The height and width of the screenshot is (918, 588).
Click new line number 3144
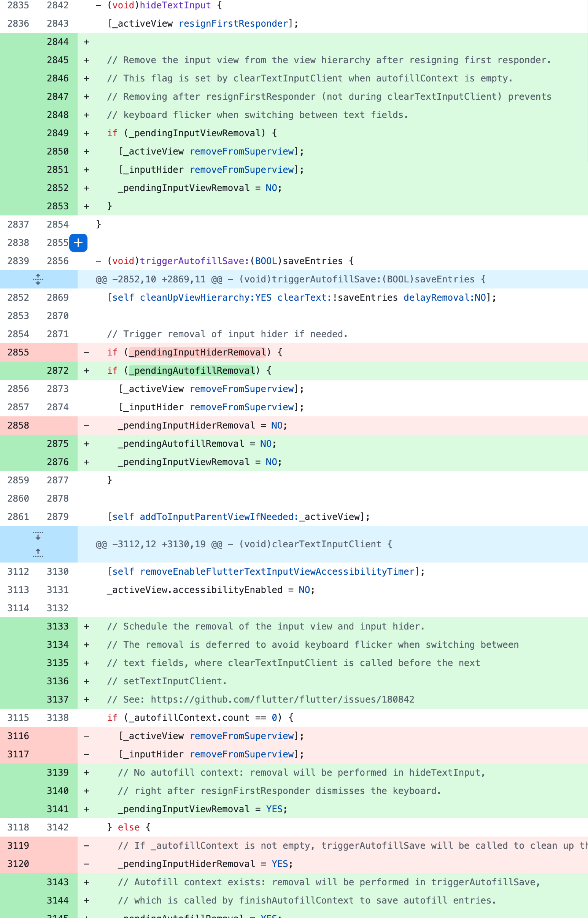[58, 900]
